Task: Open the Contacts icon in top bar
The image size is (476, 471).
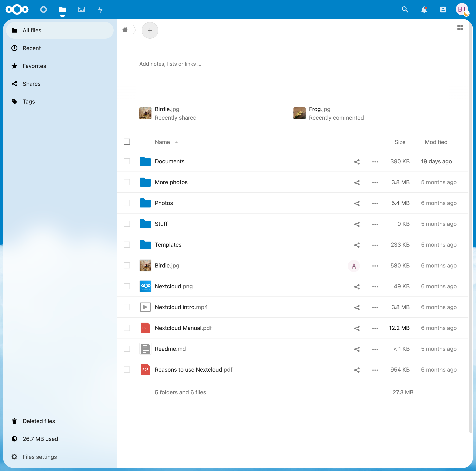Action: 443,9
